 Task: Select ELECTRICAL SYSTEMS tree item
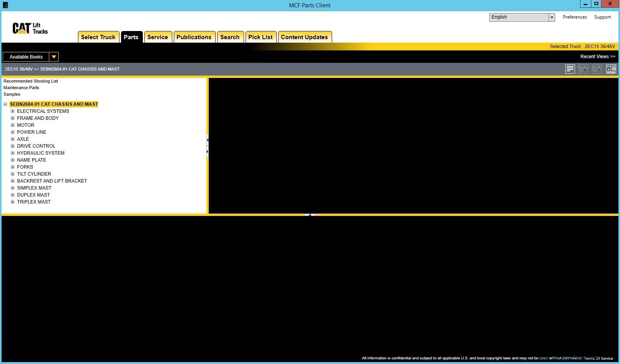(43, 111)
